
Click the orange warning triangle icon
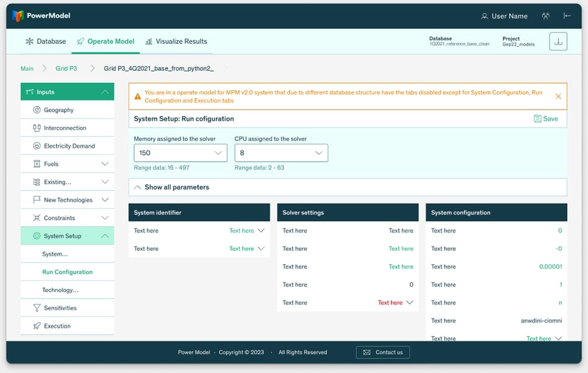tap(137, 97)
